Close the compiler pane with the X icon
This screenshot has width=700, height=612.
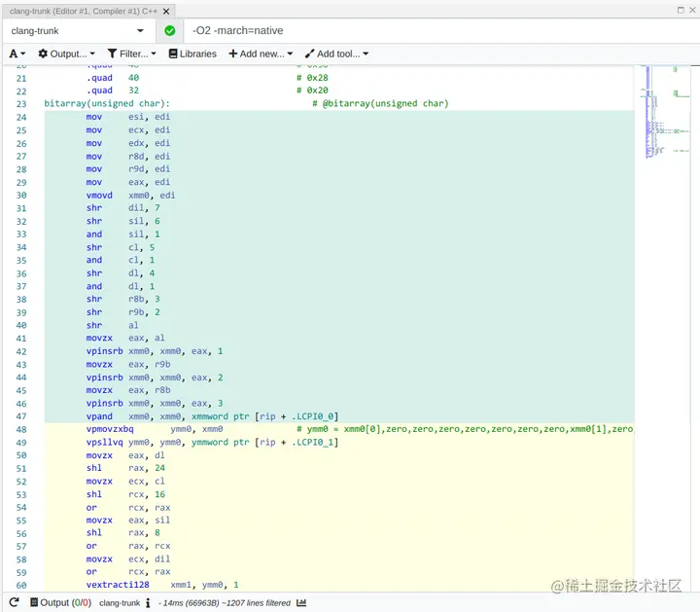pyautogui.click(x=691, y=8)
